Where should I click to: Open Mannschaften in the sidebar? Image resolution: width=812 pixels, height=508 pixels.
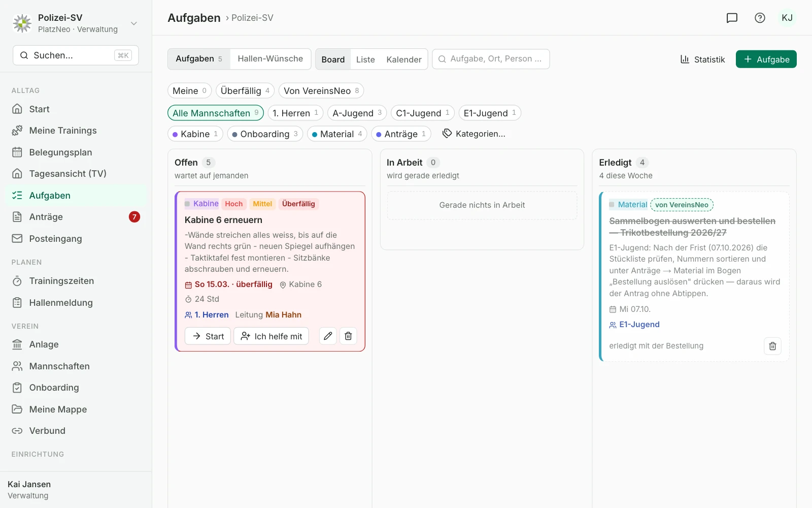(x=76, y=366)
